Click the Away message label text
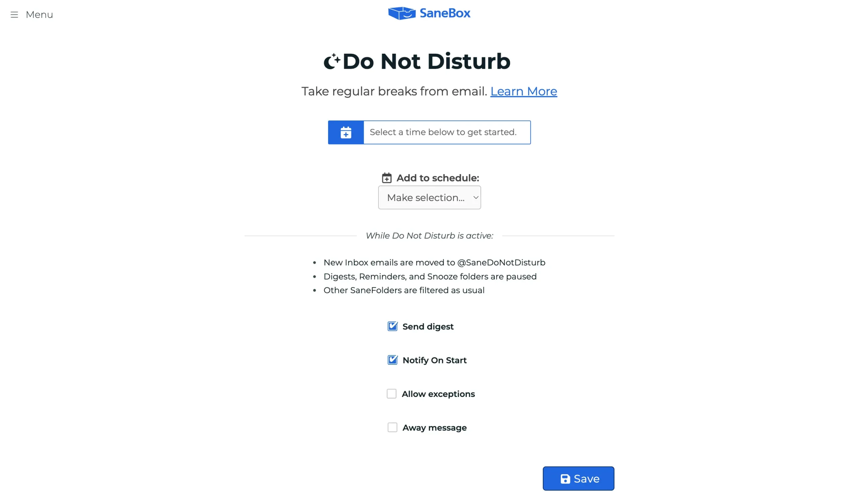 (x=434, y=428)
